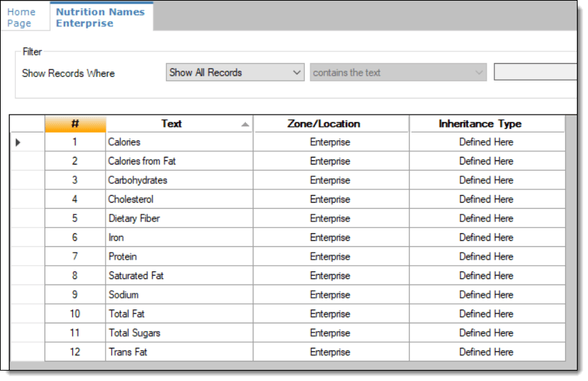Click the row indicator arrow beside Calories

(x=18, y=142)
